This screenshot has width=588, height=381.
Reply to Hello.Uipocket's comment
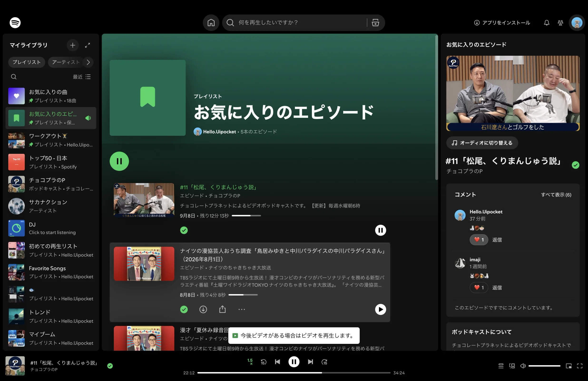497,240
